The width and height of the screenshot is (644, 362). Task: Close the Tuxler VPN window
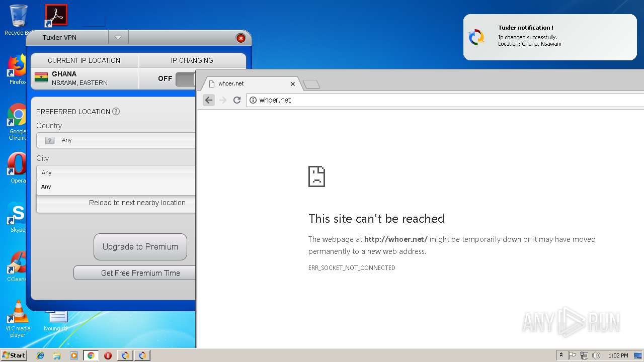(240, 38)
